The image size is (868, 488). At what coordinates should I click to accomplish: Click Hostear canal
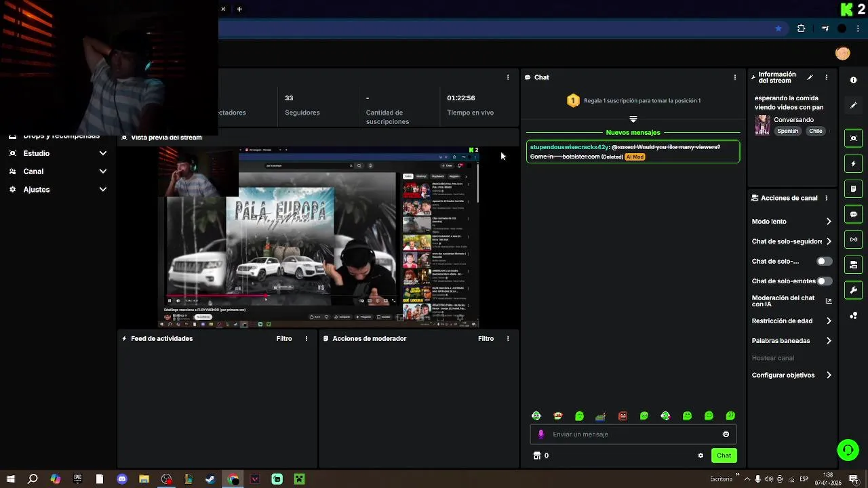click(x=773, y=358)
